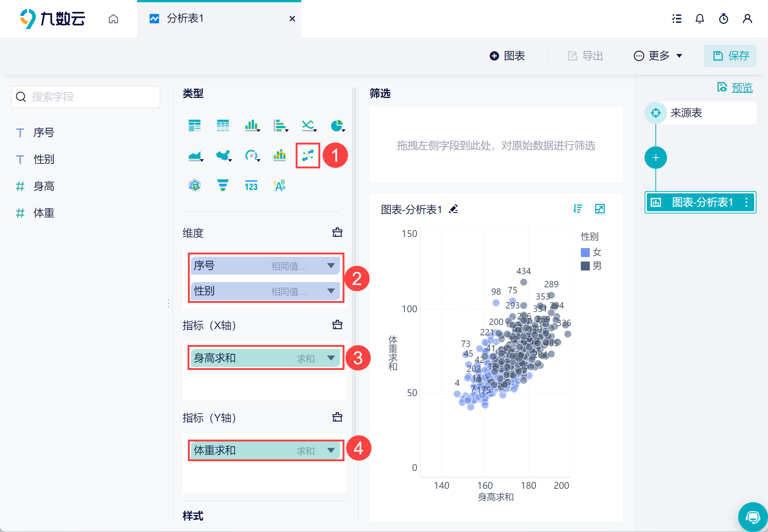Choose the funnel chart type
768x532 pixels.
click(x=223, y=185)
